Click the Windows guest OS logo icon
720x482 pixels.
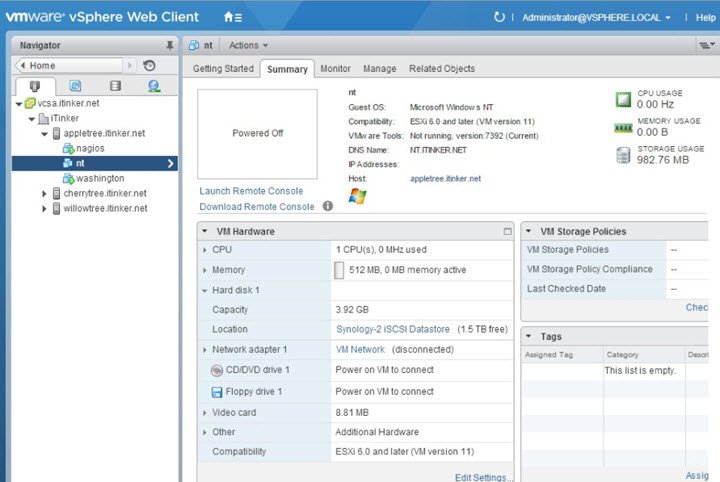[x=357, y=196]
